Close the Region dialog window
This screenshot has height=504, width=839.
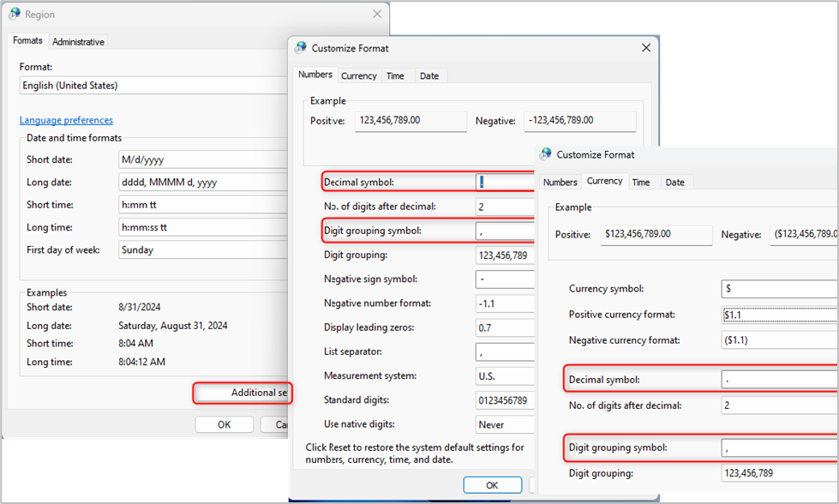pyautogui.click(x=377, y=15)
